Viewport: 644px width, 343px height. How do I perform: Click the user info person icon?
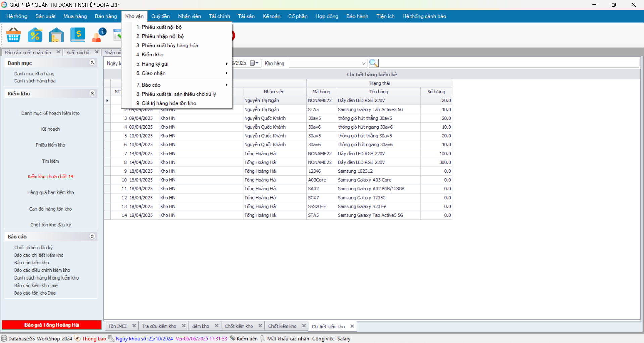tap(99, 35)
